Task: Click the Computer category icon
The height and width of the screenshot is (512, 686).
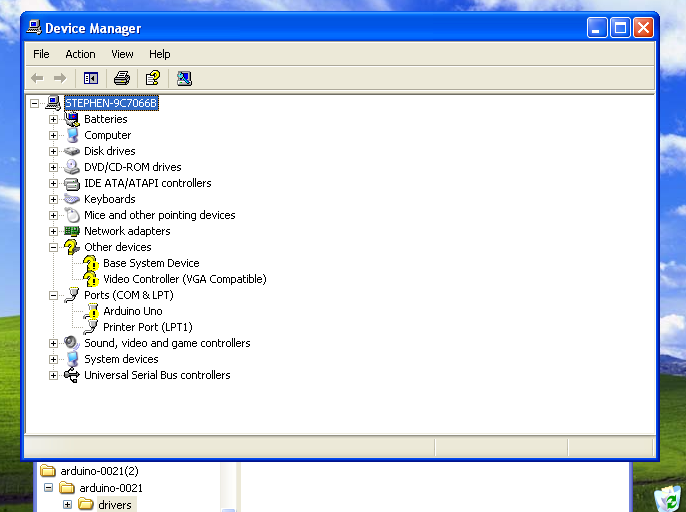Action: tap(72, 135)
